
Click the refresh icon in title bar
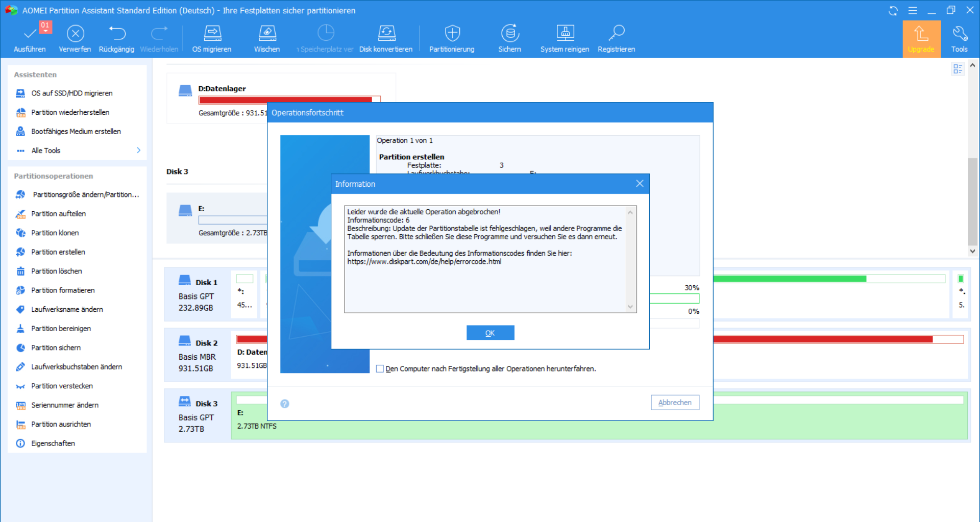(893, 11)
